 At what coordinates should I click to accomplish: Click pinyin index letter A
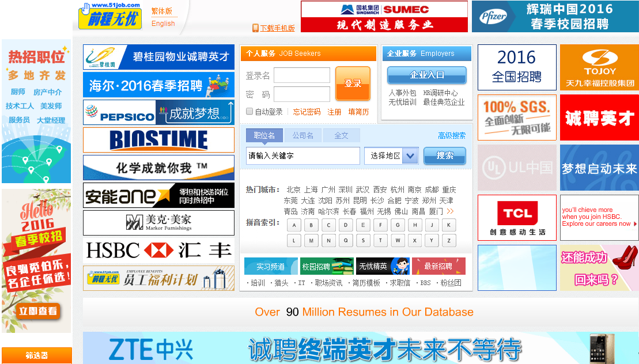[294, 225]
